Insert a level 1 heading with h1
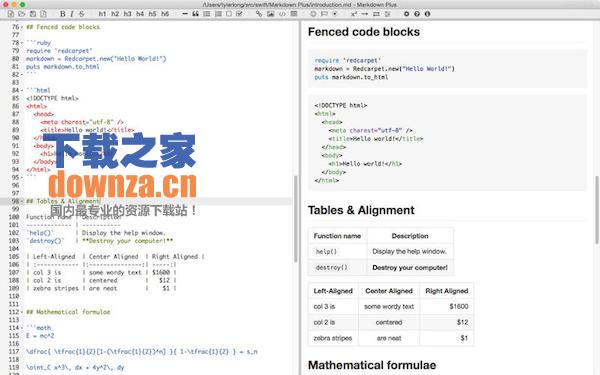The image size is (600, 375). tap(102, 14)
